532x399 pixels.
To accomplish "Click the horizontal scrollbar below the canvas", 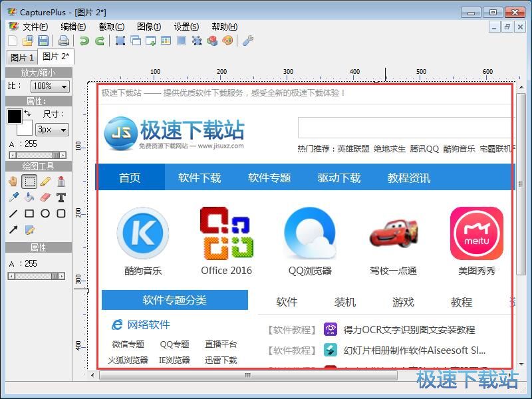I will (247, 375).
